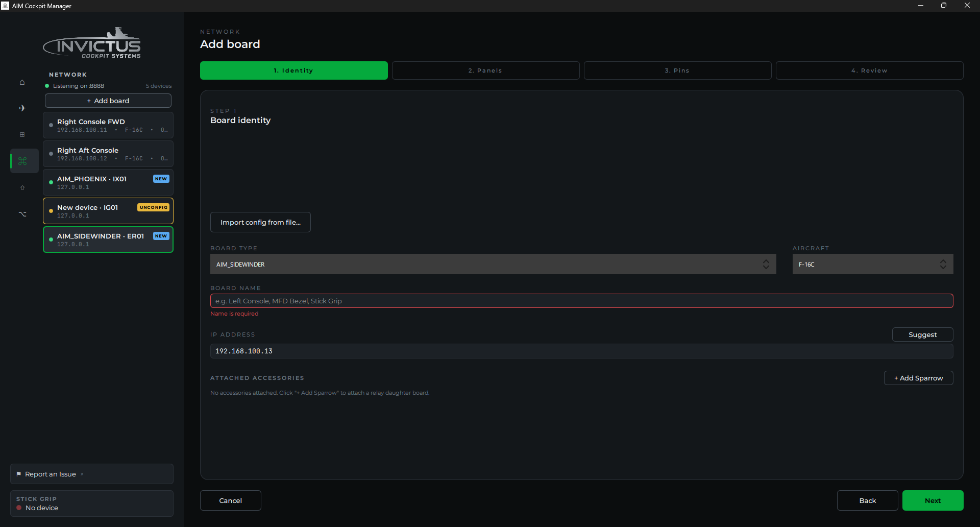The width and height of the screenshot is (980, 527).
Task: Click the IP Address input field
Action: click(x=582, y=351)
